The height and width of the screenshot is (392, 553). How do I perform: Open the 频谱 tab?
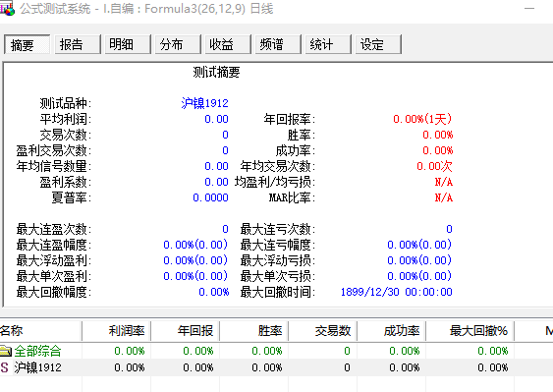(x=278, y=44)
